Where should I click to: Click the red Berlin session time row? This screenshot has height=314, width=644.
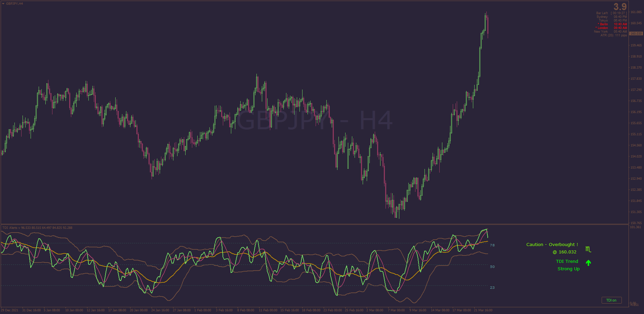[x=612, y=24]
